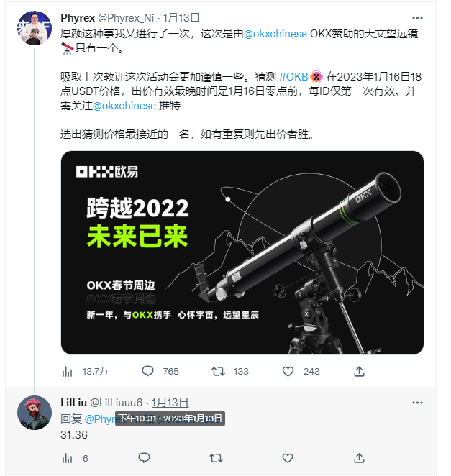View analytics on LilLiu's reply showing 6
The height and width of the screenshot is (476, 451).
tap(75, 458)
